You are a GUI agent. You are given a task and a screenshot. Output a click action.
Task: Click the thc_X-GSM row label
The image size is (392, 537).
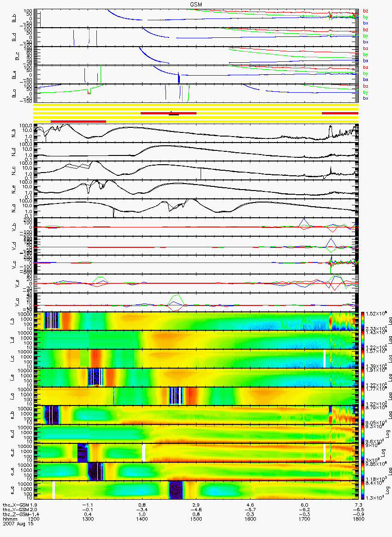pyautogui.click(x=16, y=505)
